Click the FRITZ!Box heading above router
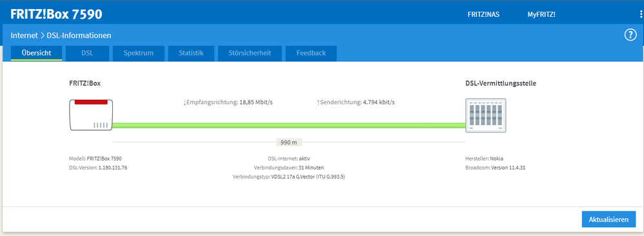The image size is (644, 236). 85,83
